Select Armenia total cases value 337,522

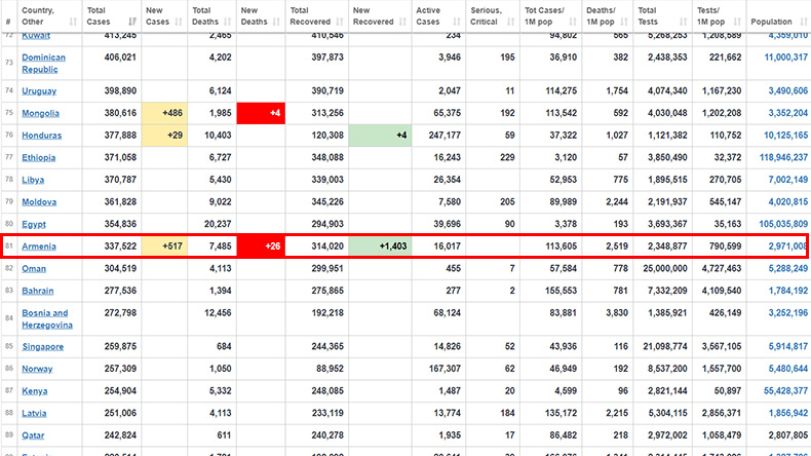(121, 246)
